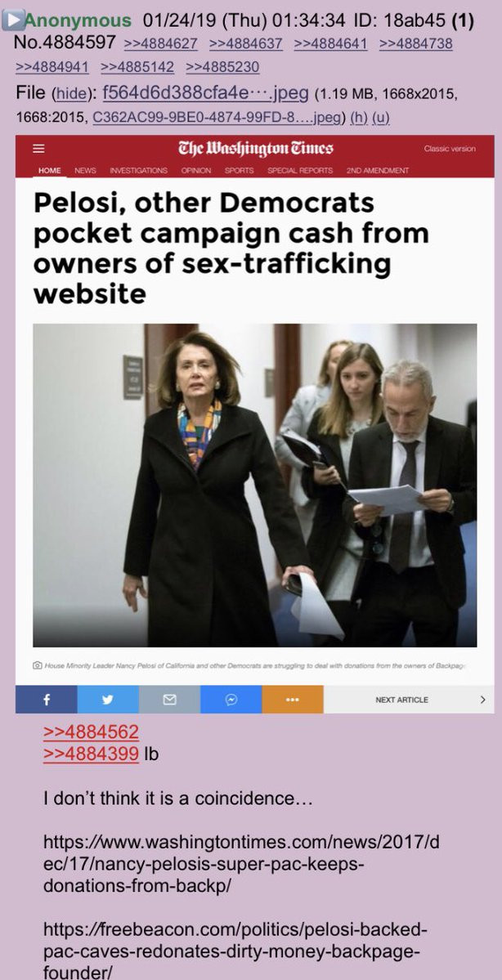
Task: Open more sharing options ellipsis icon
Action: coord(293,700)
